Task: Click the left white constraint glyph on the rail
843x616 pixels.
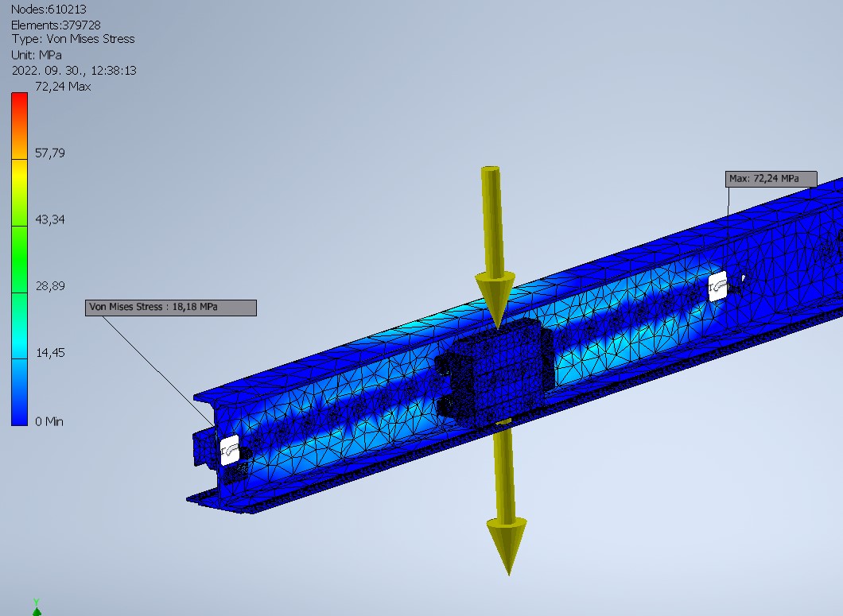Action: point(230,451)
